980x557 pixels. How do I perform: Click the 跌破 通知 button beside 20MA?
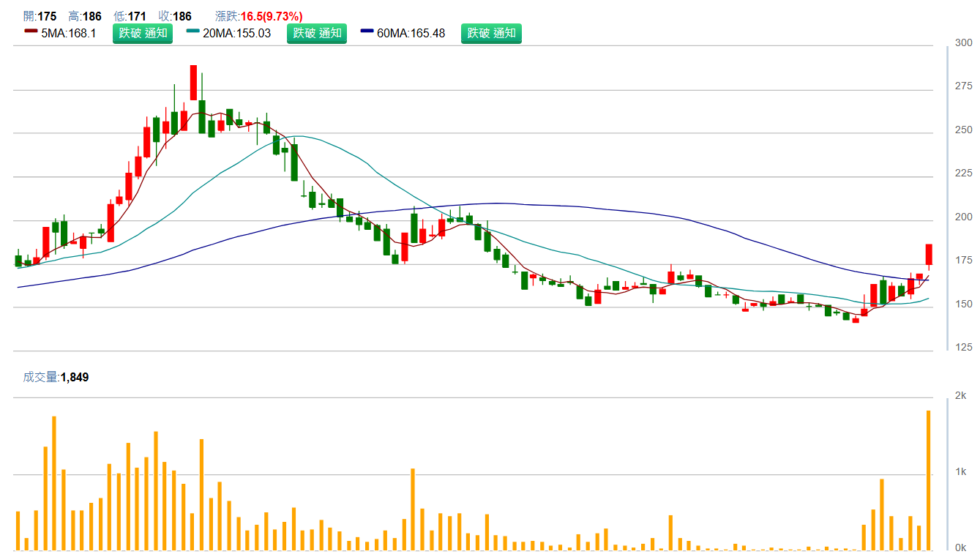(x=316, y=33)
